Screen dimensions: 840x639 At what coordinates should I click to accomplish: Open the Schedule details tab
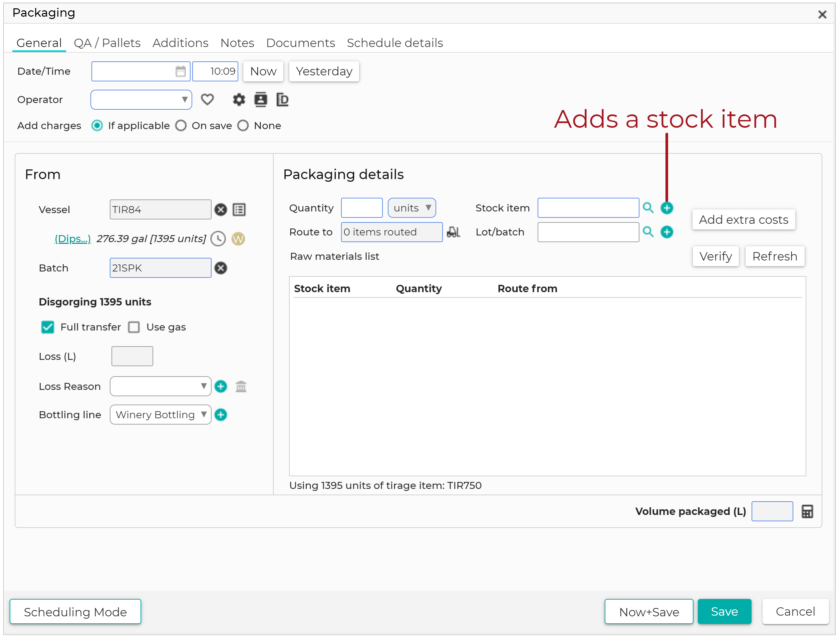[395, 43]
